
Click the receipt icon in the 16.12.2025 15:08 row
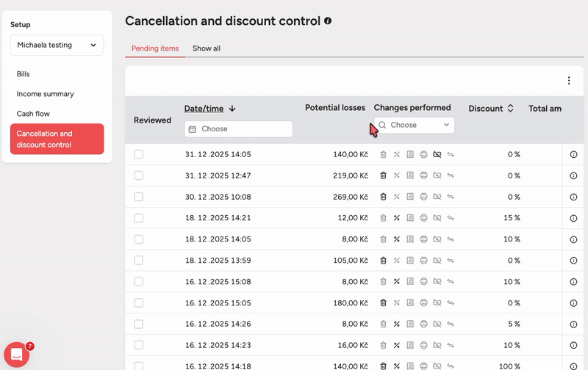coord(410,282)
